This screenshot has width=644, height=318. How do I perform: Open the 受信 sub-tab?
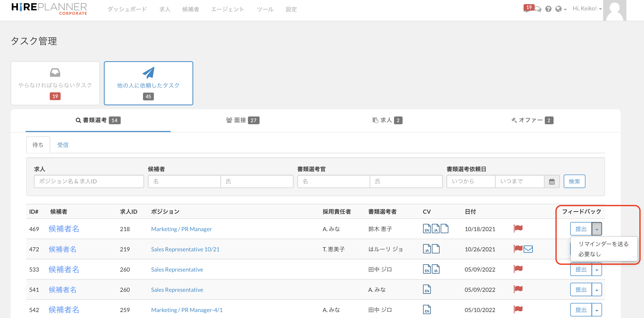[63, 145]
